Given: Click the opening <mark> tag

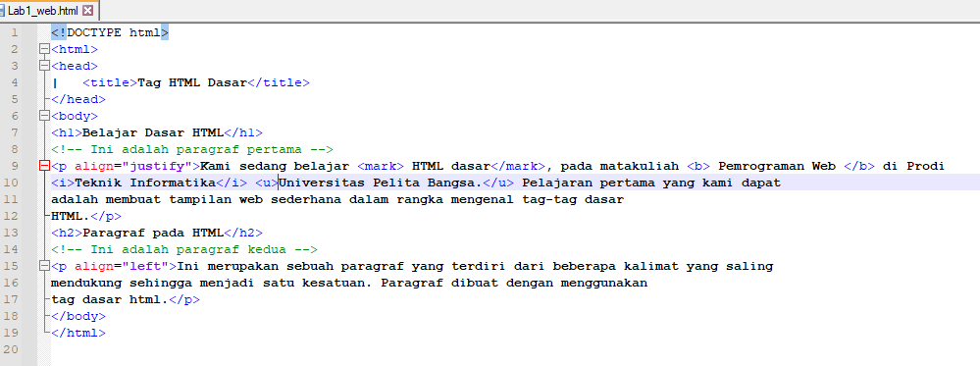Looking at the screenshot, I should [x=381, y=166].
